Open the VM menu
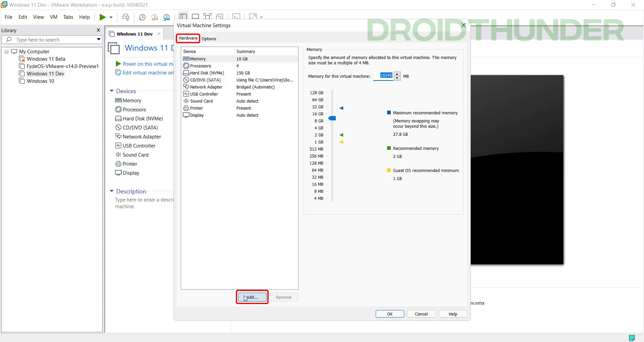Screen dimensions: 644x342 coord(54,17)
